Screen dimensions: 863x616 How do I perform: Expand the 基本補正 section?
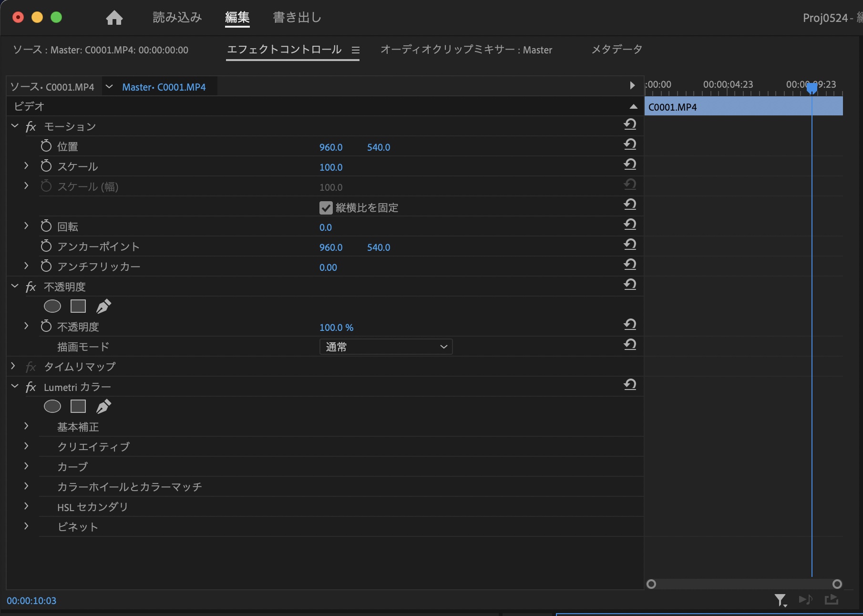[x=26, y=426]
